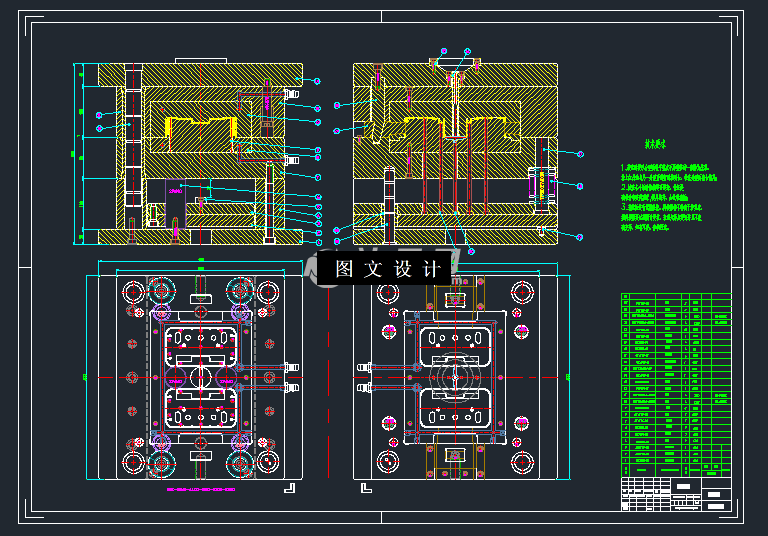Select the numbered note 2 in the green notes
Image resolution: width=768 pixels, height=536 pixels.
click(654, 193)
